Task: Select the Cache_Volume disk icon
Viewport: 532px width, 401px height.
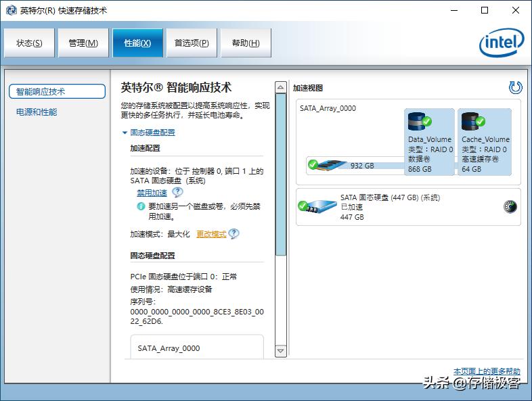Action: (473, 121)
